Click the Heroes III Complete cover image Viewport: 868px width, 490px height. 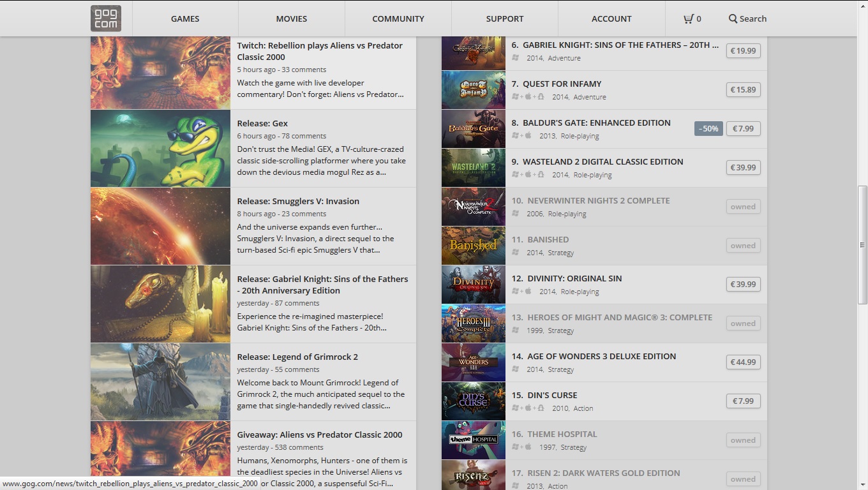coord(474,323)
